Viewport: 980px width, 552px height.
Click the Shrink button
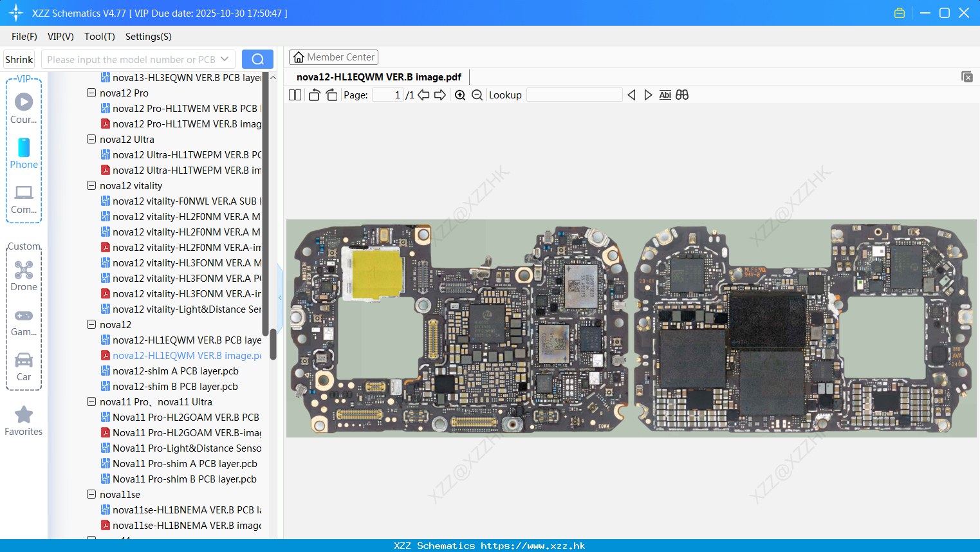click(19, 59)
